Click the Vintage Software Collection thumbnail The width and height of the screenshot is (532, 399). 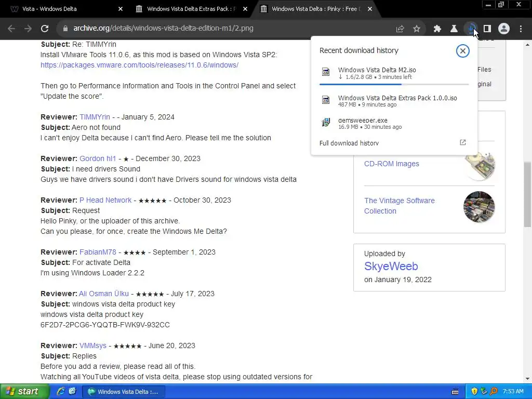point(478,207)
